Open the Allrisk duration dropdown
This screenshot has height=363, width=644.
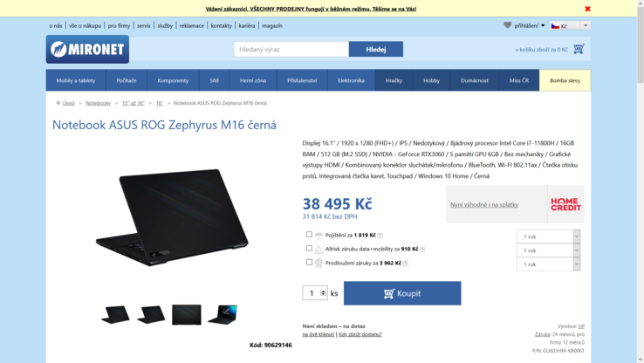point(548,250)
